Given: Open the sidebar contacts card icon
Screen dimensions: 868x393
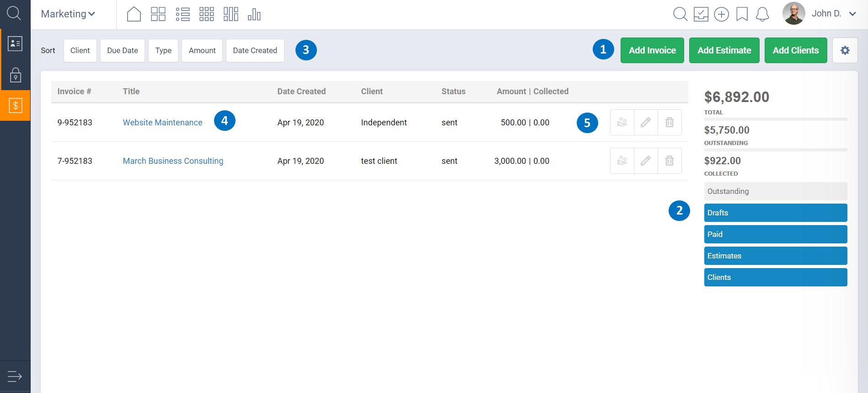Looking at the screenshot, I should (x=16, y=44).
